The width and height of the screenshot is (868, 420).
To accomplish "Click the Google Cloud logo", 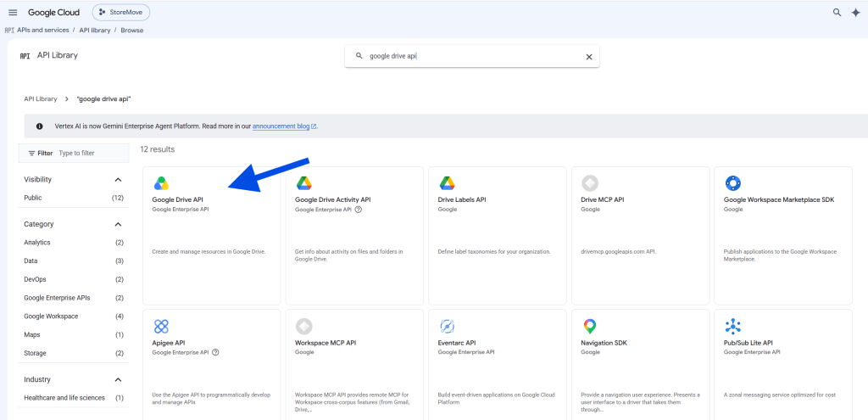I will (53, 12).
